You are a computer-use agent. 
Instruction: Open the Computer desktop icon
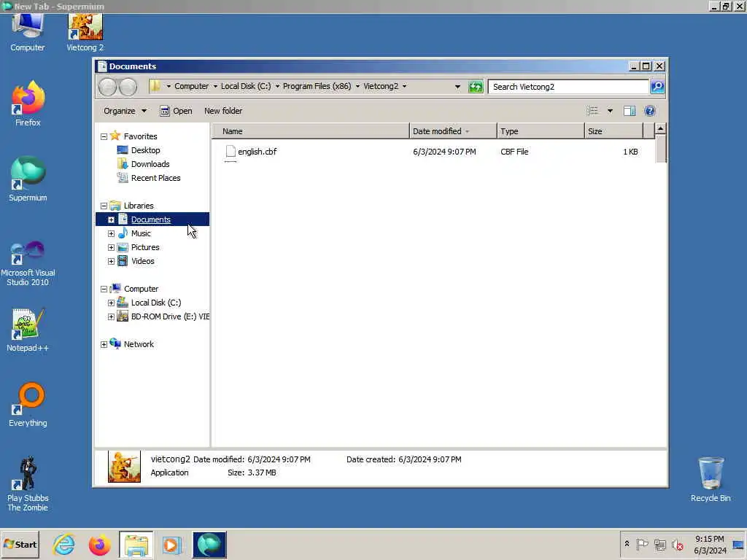click(x=27, y=32)
